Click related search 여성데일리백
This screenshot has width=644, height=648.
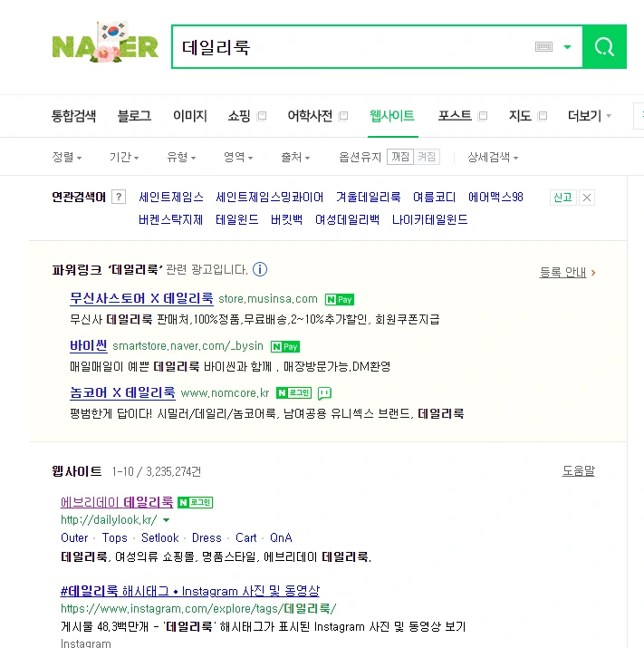[x=347, y=219]
